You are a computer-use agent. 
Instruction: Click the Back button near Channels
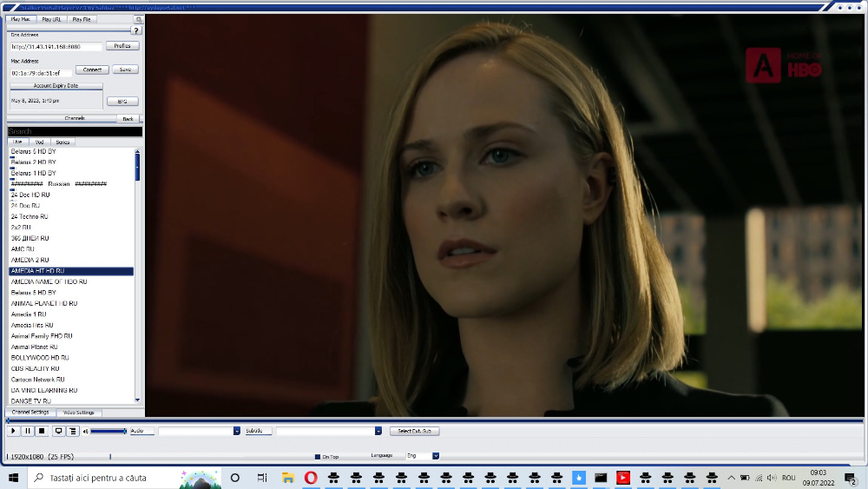pyautogui.click(x=128, y=118)
